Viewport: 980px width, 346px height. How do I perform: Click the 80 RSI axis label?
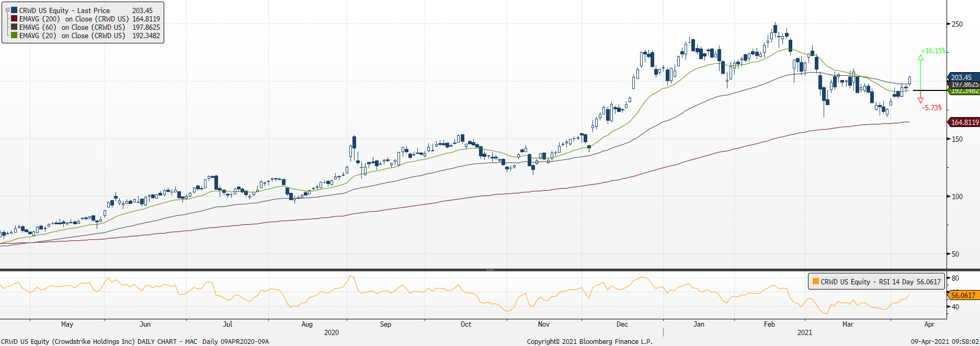955,278
